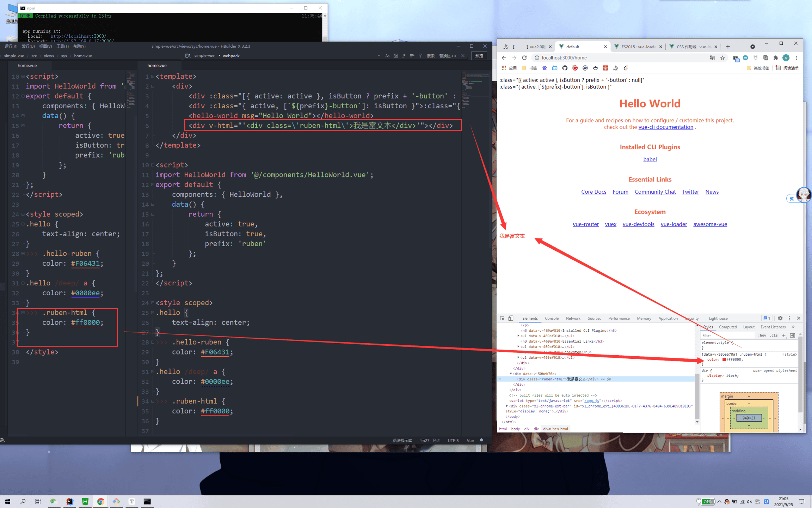Fold the script block at line 10
This screenshot has width=812, height=508.
click(153, 165)
